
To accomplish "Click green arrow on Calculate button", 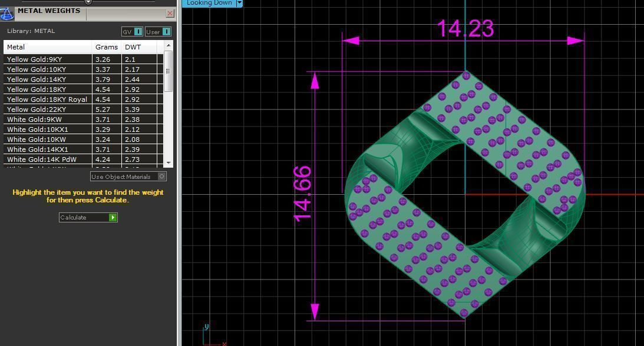I will coord(113,217).
